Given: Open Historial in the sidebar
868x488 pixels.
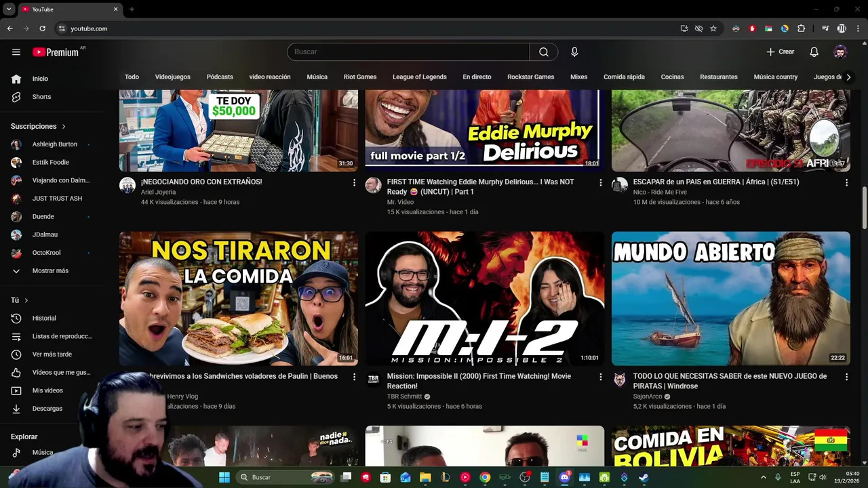Looking at the screenshot, I should pyautogui.click(x=51, y=318).
